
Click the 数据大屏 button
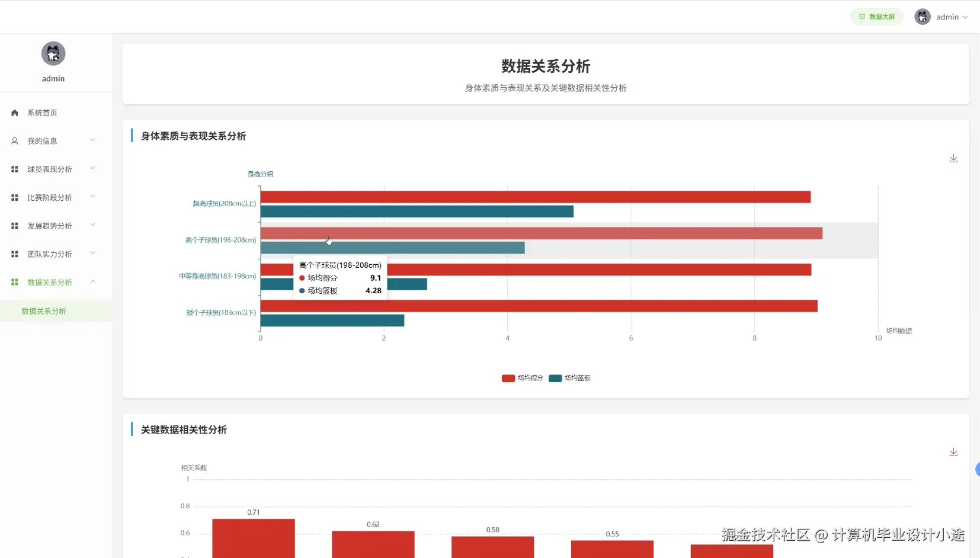tap(876, 16)
